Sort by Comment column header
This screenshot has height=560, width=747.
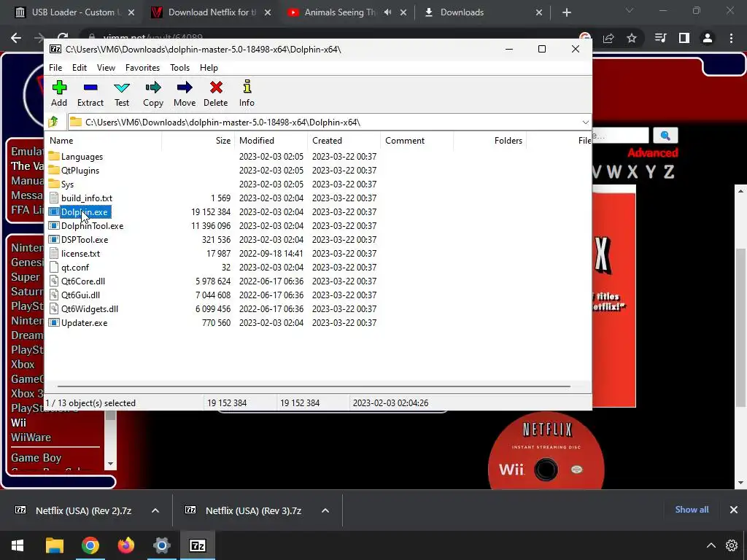click(x=417, y=141)
